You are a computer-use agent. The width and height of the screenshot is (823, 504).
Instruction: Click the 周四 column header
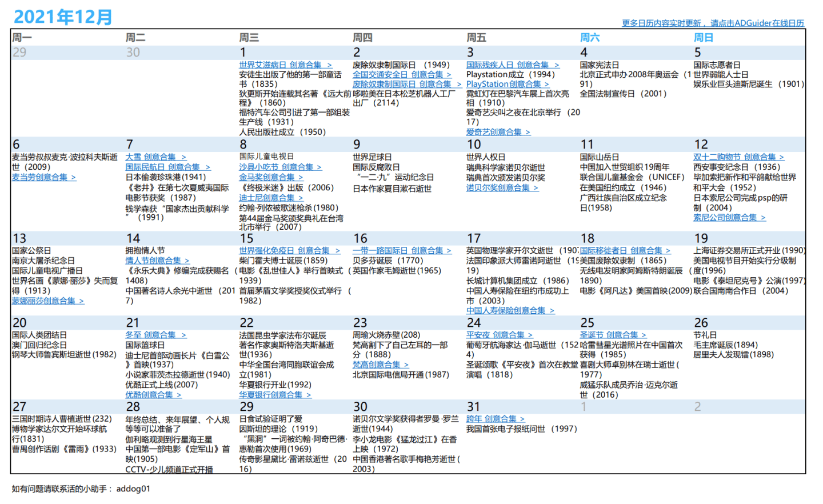pyautogui.click(x=363, y=37)
